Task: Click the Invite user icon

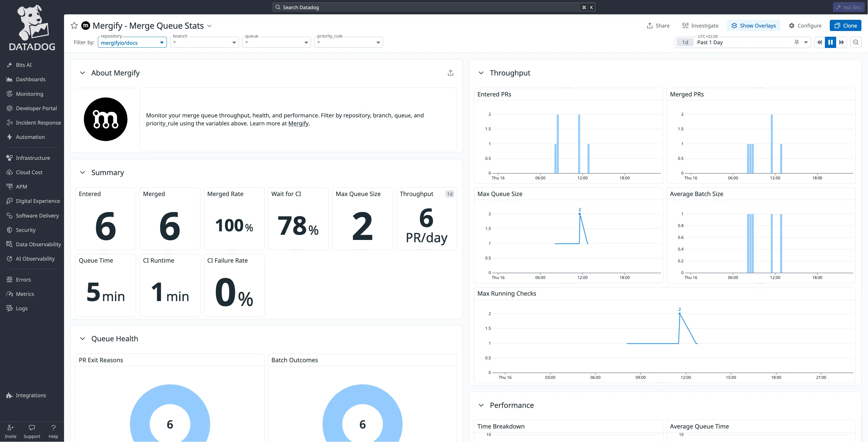Action: click(x=10, y=428)
